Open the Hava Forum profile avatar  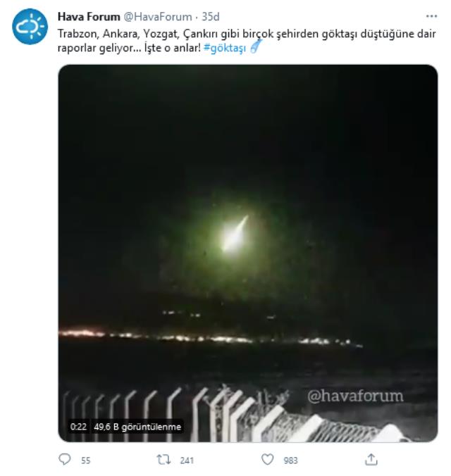[30, 27]
